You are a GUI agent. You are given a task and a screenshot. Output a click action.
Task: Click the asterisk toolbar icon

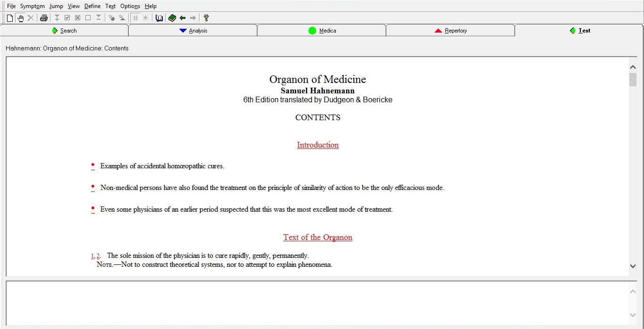(x=145, y=18)
